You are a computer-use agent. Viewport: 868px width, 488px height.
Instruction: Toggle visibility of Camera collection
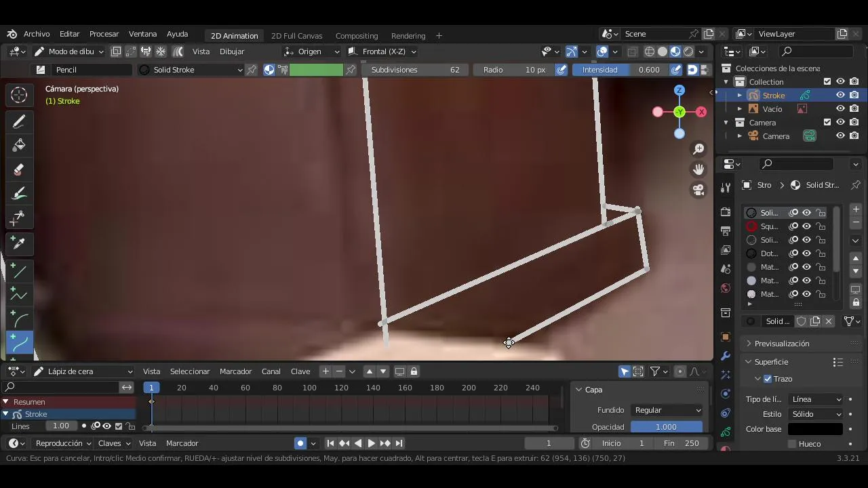(x=840, y=123)
